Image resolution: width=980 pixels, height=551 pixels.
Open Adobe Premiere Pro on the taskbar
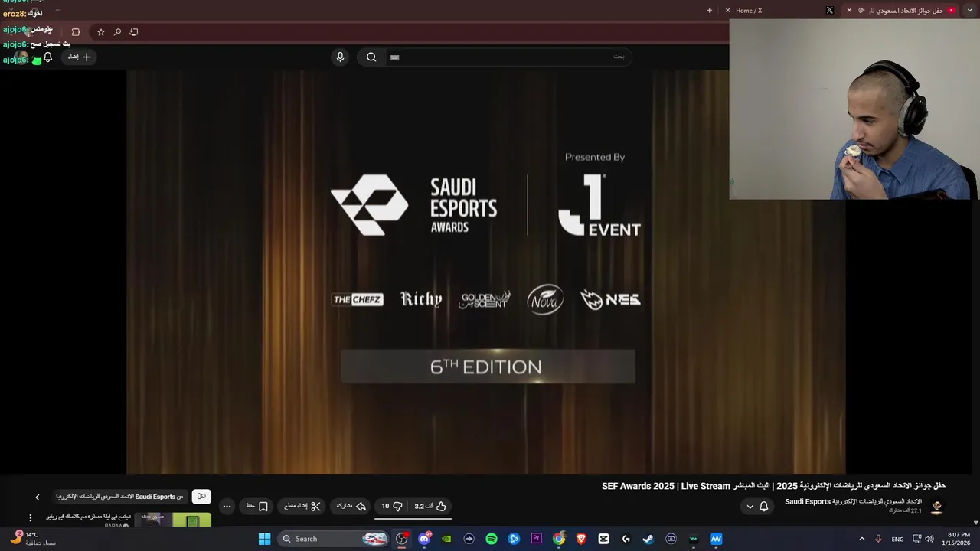point(536,539)
